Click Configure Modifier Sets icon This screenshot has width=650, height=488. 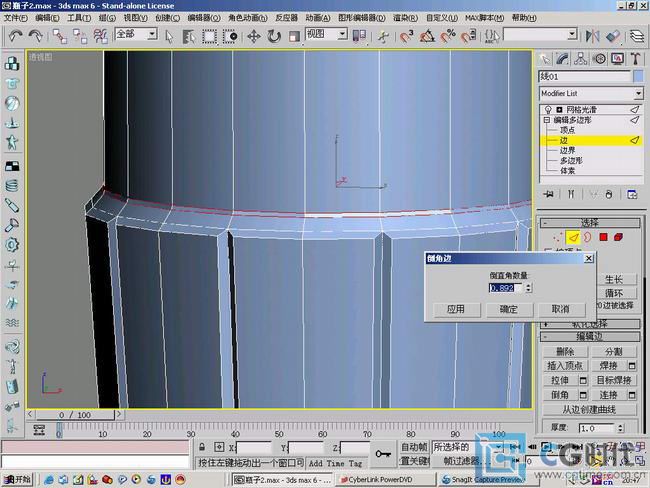click(x=632, y=194)
